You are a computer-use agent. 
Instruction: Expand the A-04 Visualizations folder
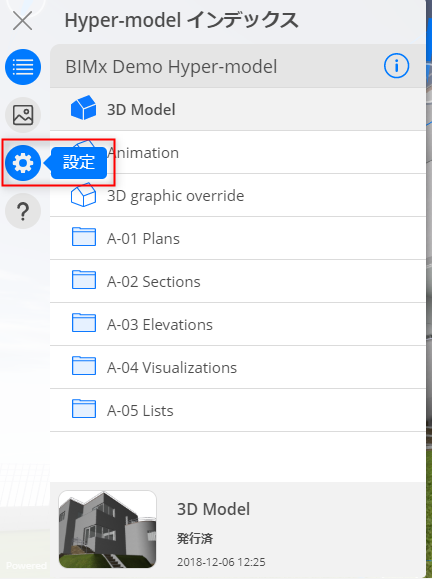pos(238,367)
